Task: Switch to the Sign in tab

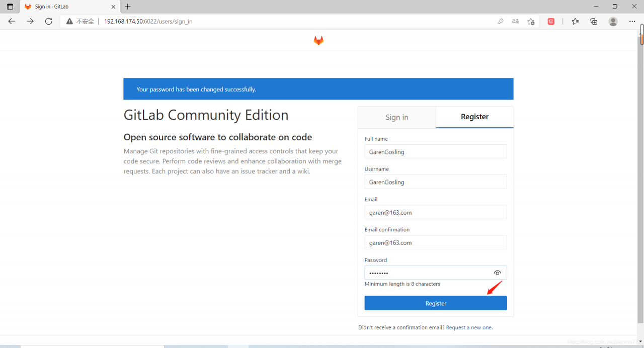Action: [397, 117]
